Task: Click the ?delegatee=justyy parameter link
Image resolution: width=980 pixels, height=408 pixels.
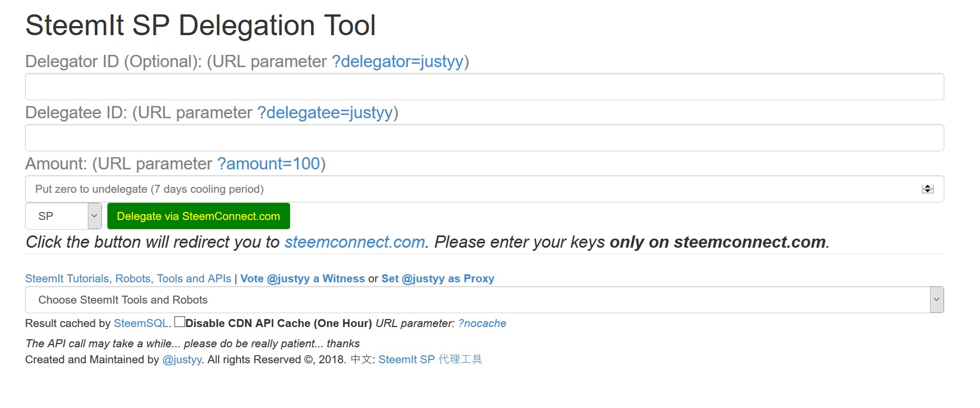Action: click(325, 113)
